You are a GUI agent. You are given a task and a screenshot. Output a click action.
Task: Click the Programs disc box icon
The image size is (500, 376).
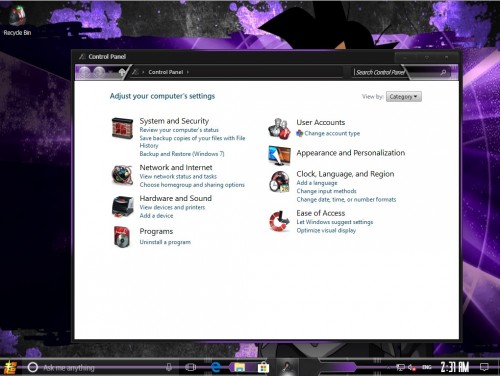122,237
